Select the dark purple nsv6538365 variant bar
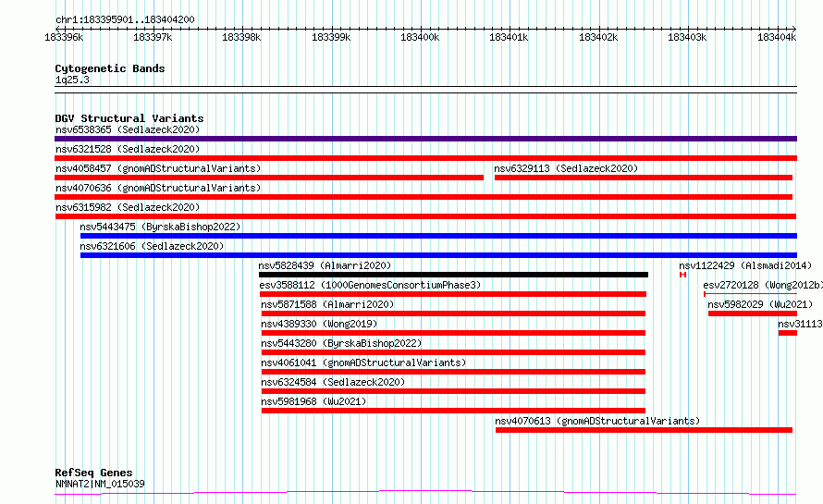823x504 pixels. (x=425, y=139)
